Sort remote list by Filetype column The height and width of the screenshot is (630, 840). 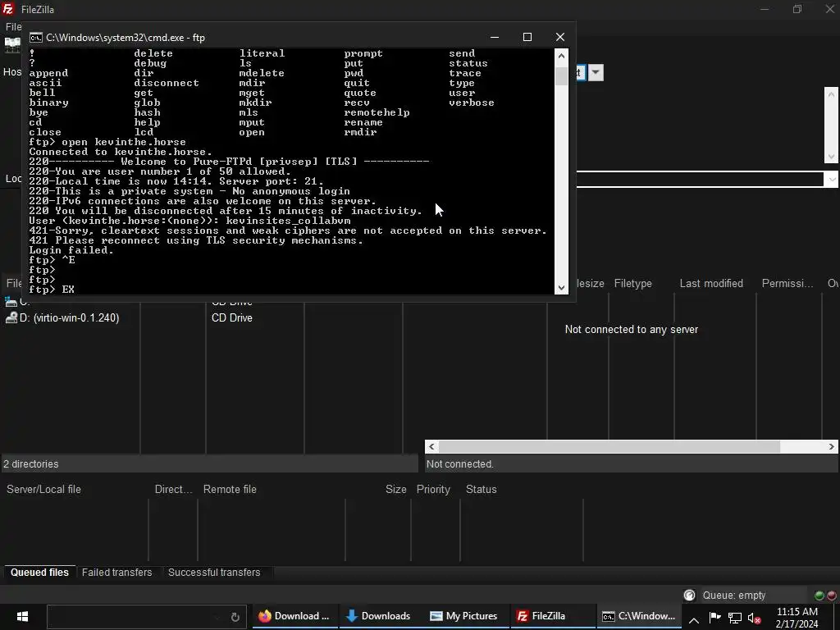pos(632,283)
